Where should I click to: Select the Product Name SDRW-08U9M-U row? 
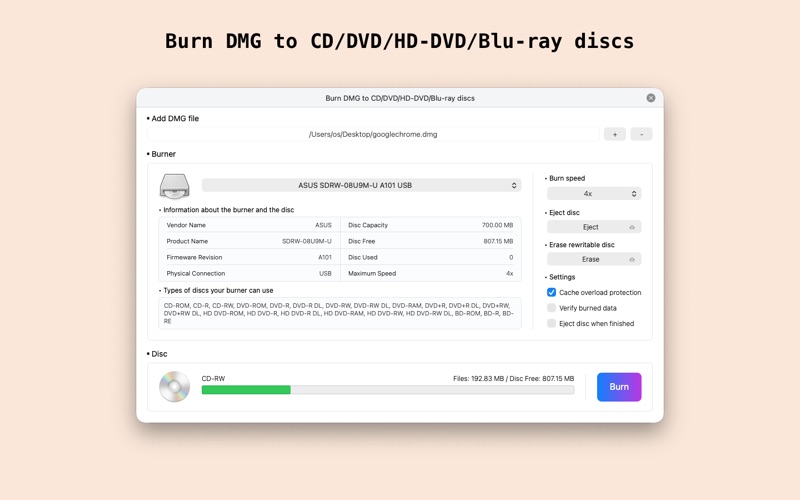(249, 241)
